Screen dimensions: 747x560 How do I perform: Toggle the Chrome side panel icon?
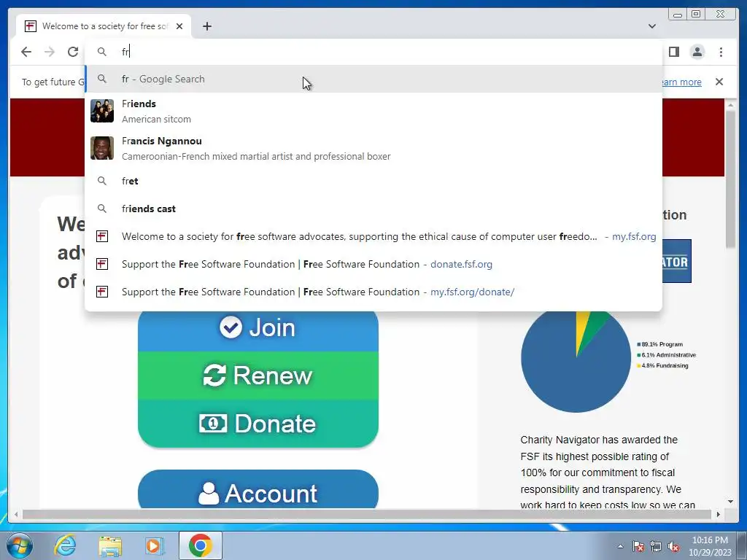tap(673, 52)
